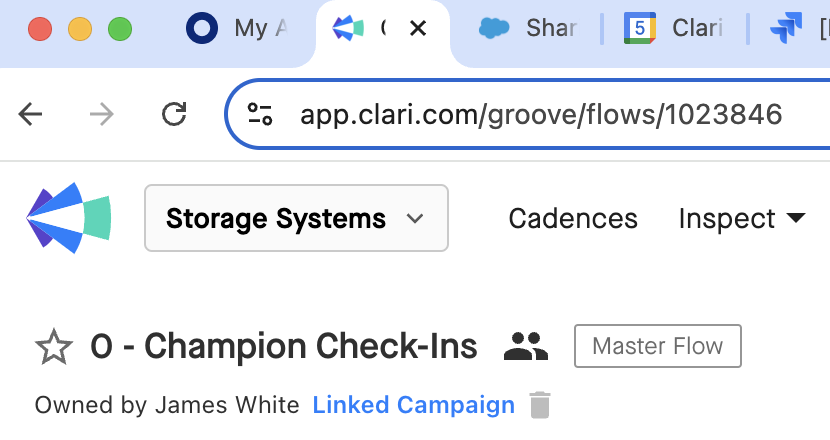This screenshot has width=830, height=440.
Task: Expand the Inspect menu
Action: pyautogui.click(x=742, y=219)
